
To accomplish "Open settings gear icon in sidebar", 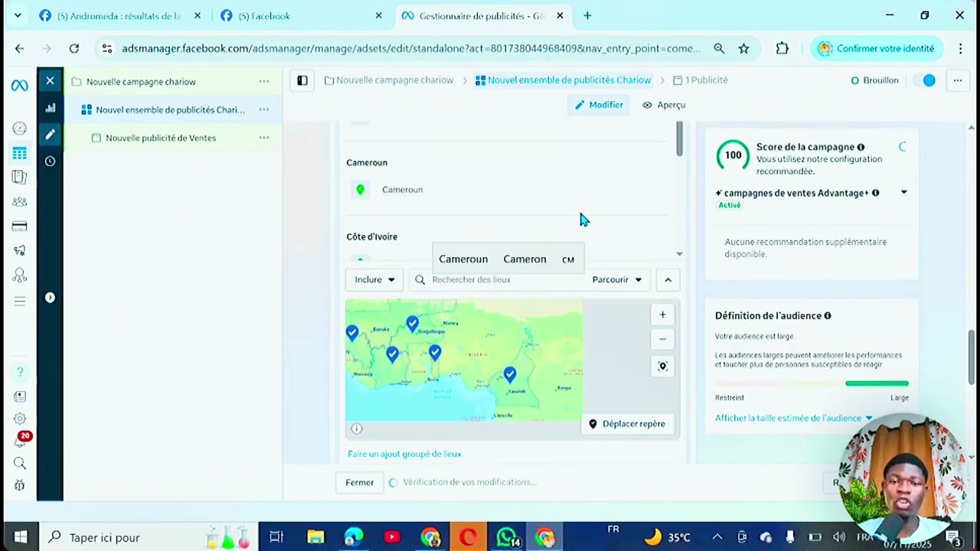I will 20,419.
